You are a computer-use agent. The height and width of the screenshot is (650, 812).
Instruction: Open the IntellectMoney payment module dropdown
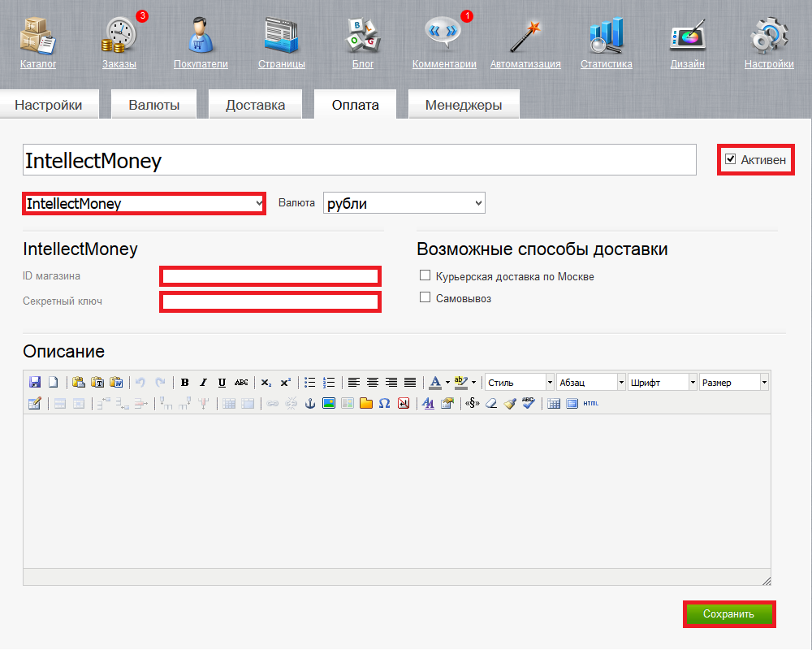pyautogui.click(x=144, y=203)
